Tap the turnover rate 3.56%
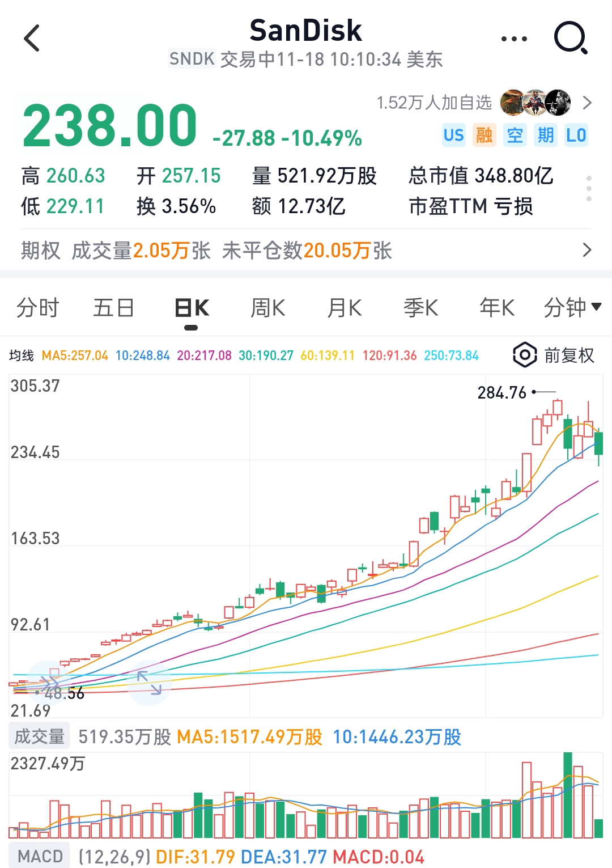 189,206
